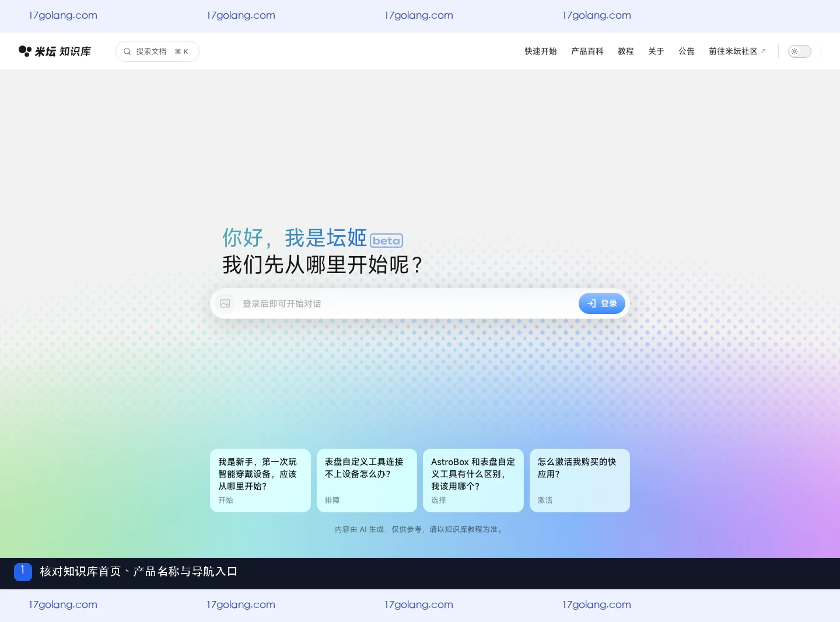Toggle the light/dark theme switch
840x622 pixels.
(x=799, y=51)
